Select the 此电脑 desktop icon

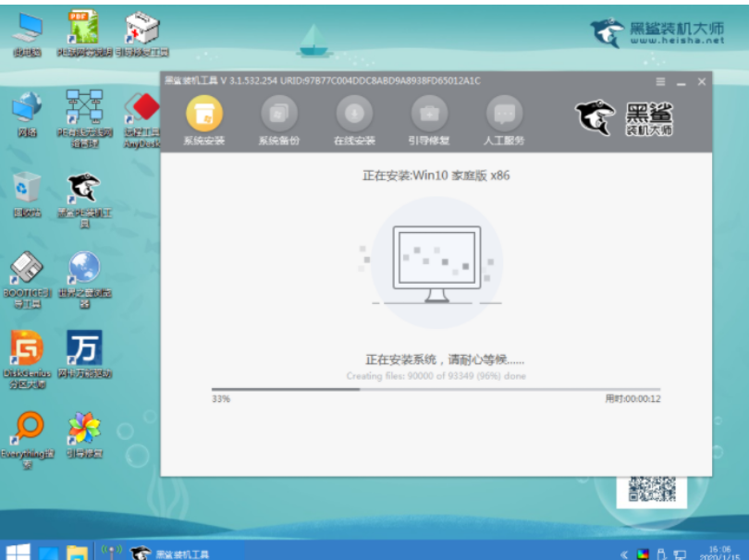27,34
